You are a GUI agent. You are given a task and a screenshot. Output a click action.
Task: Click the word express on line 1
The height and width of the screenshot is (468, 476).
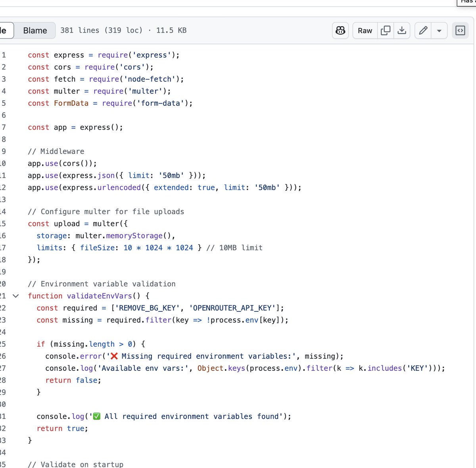(x=69, y=55)
